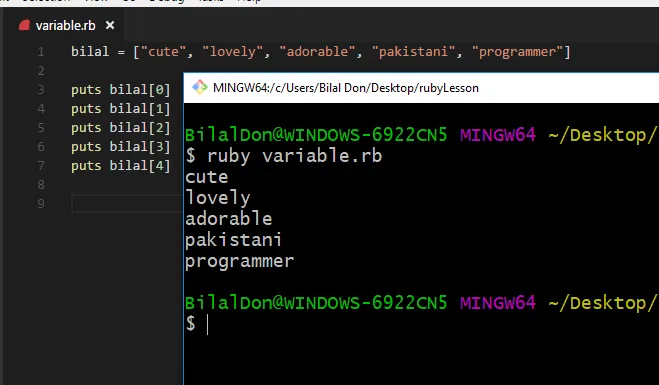Viewport: 659px width, 385px height.
Task: Click the Git Bash icon in MINGW64 title bar
Action: click(x=200, y=87)
